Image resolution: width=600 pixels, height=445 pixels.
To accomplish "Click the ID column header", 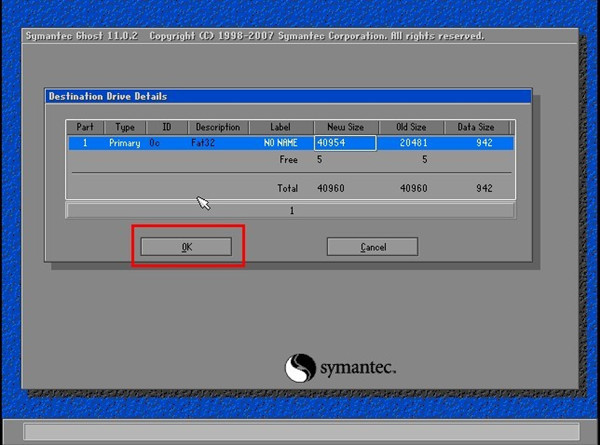I will [x=167, y=127].
